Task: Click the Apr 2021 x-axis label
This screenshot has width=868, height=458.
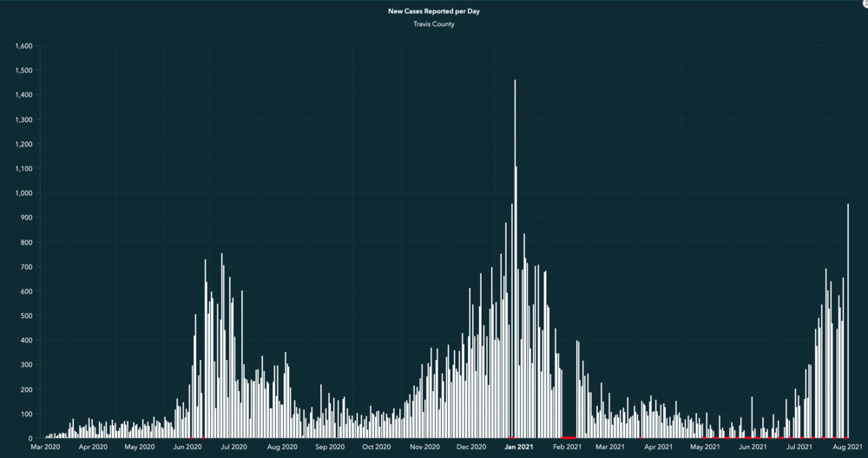Action: pos(658,448)
